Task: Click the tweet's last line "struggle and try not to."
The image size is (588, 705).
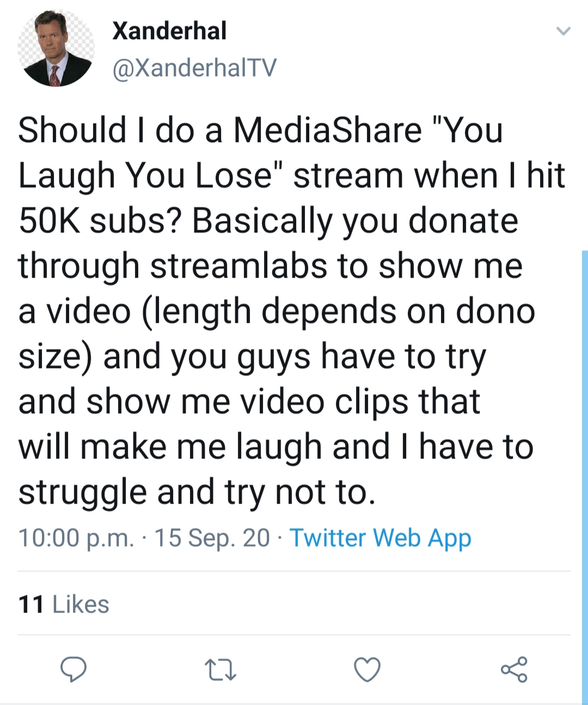Action: 197,493
